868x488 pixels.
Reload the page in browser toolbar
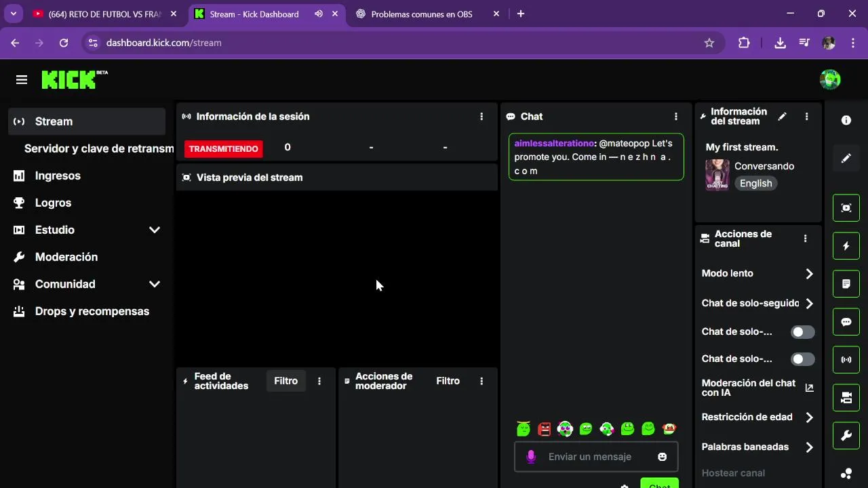pyautogui.click(x=64, y=43)
